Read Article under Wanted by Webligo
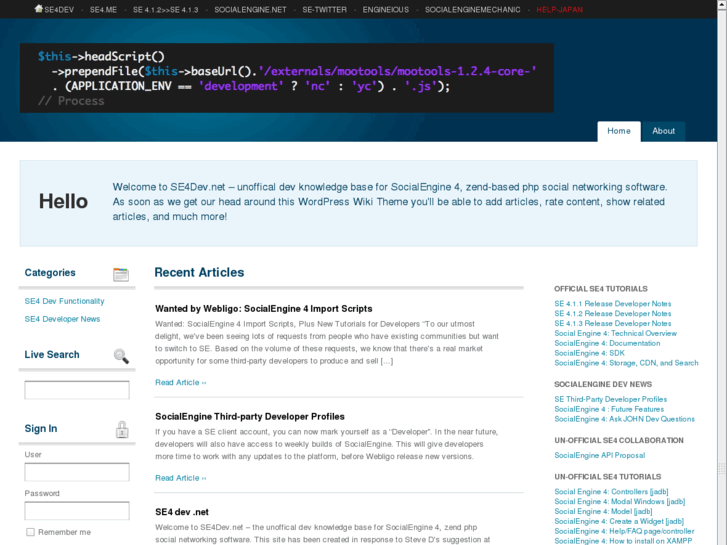The height and width of the screenshot is (545, 727). click(x=181, y=382)
